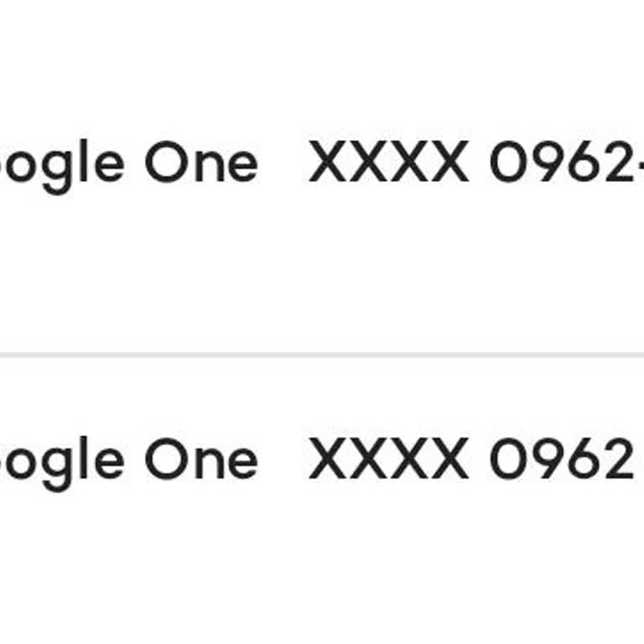
Task: Click the top row's XXXX 0962 card number
Action: click(476, 161)
